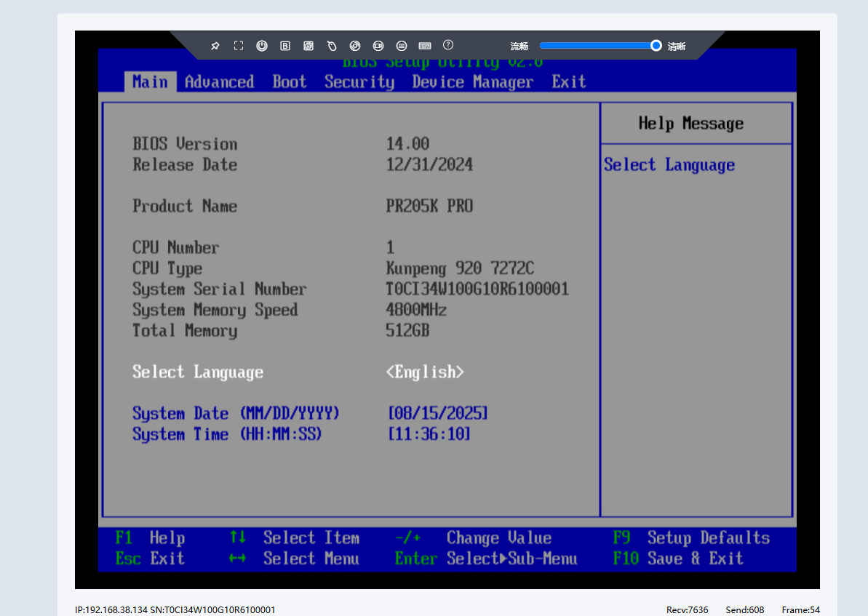Switch to the Advanced tab
This screenshot has height=616, width=868.
coord(219,81)
